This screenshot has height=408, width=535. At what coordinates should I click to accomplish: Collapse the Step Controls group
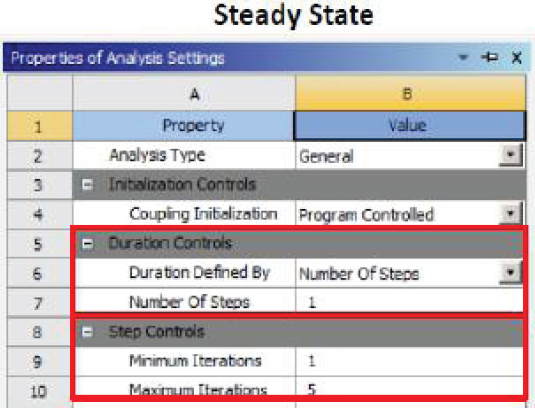pyautogui.click(x=87, y=332)
